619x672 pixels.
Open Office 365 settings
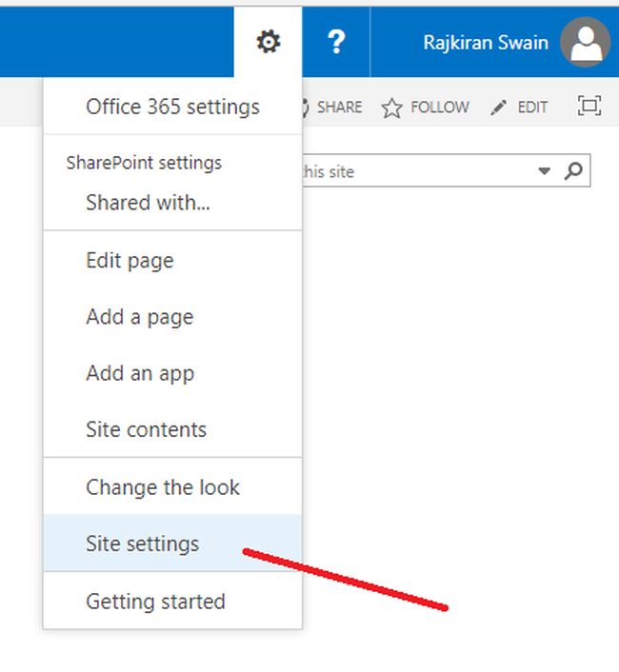172,107
